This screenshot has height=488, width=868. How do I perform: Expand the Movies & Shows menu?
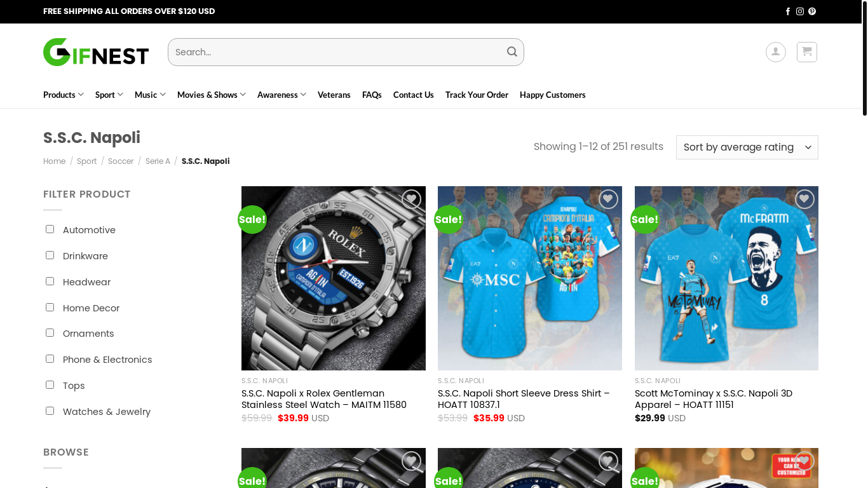pos(212,95)
